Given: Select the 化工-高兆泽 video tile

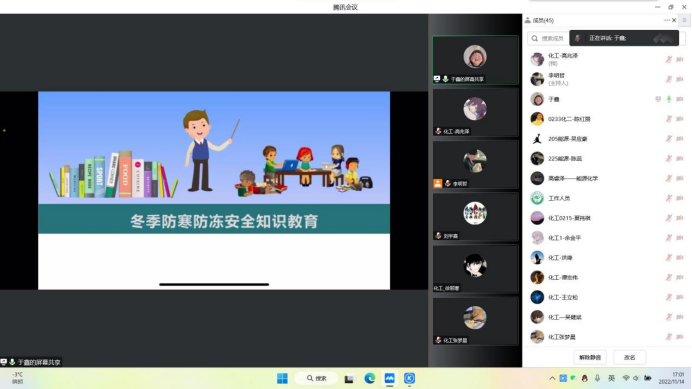Looking at the screenshot, I should pos(475,112).
